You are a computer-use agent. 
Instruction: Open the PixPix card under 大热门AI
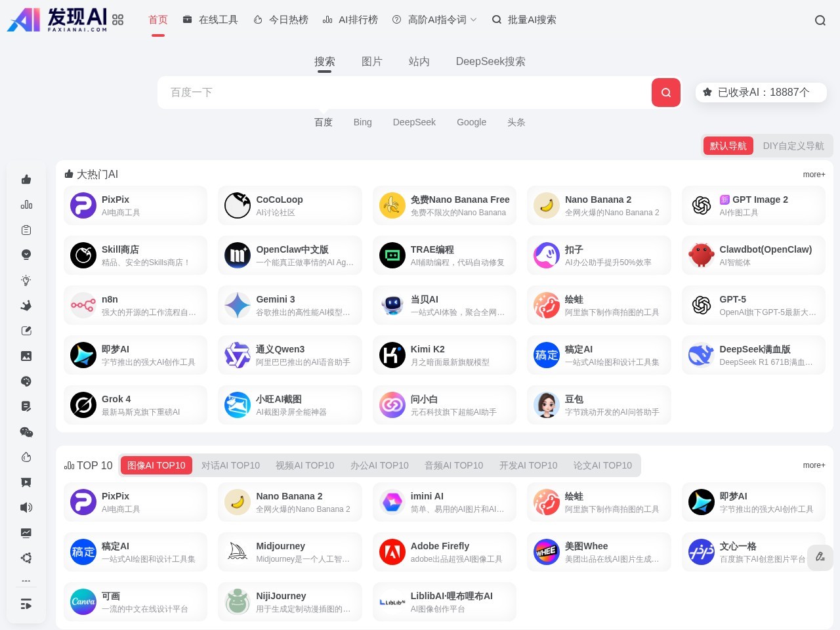coord(136,205)
